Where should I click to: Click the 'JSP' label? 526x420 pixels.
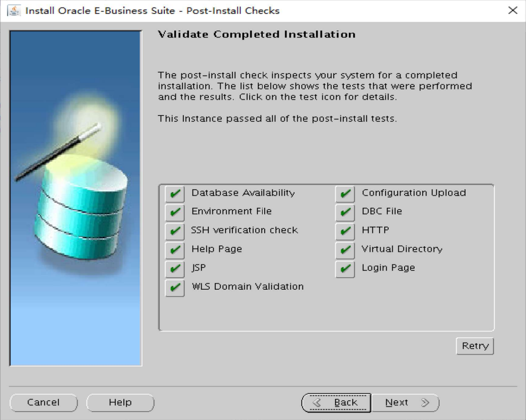click(x=199, y=268)
